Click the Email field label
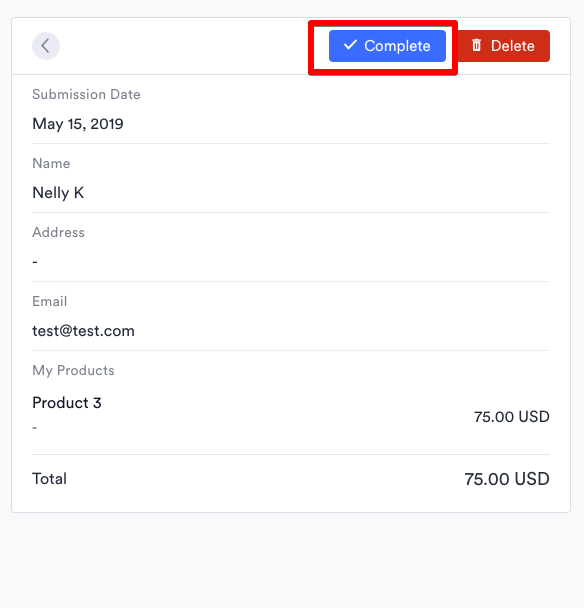 (50, 301)
